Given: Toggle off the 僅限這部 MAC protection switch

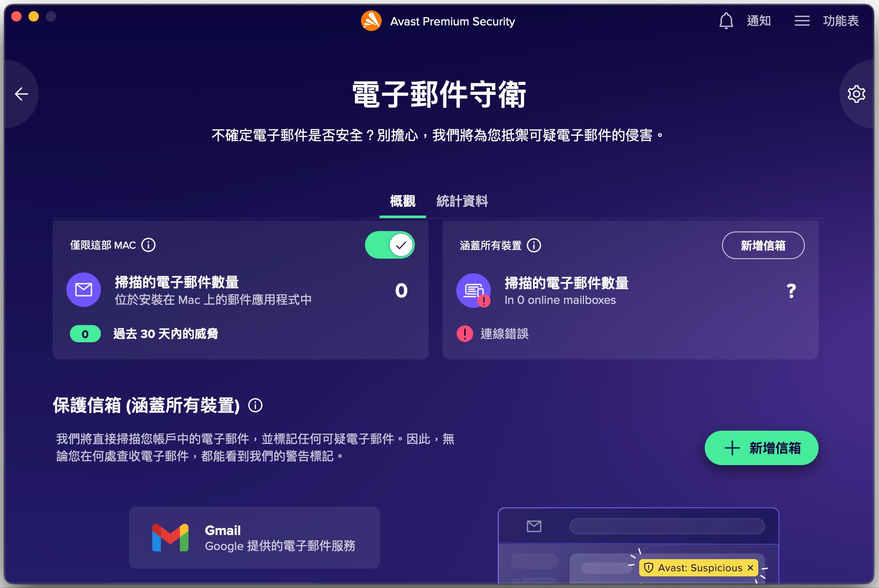Looking at the screenshot, I should pos(390,245).
